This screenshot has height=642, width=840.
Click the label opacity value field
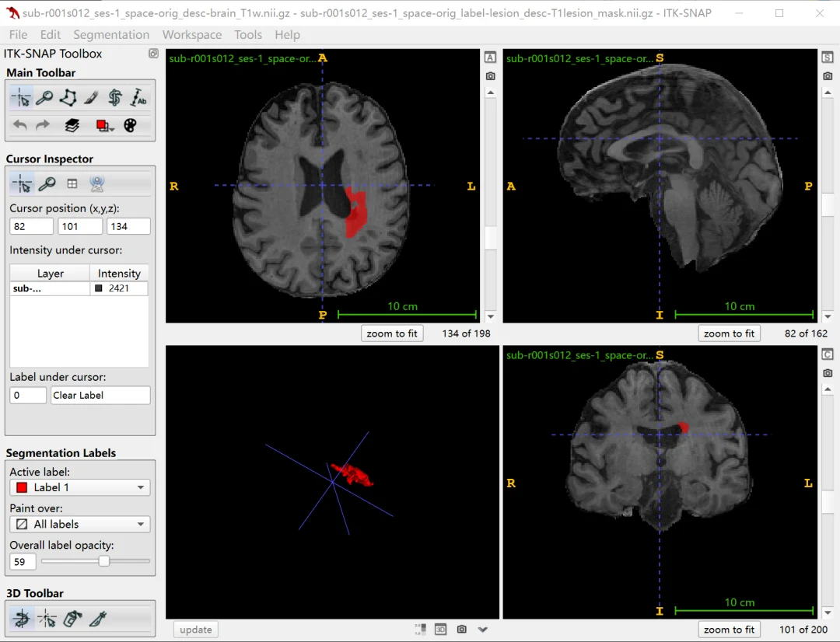(23, 562)
